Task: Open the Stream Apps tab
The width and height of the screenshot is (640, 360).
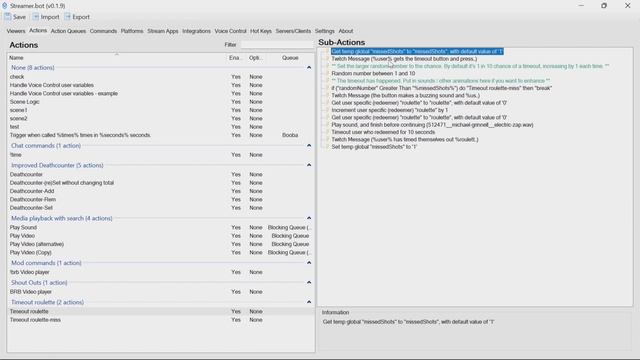Action: click(x=163, y=31)
